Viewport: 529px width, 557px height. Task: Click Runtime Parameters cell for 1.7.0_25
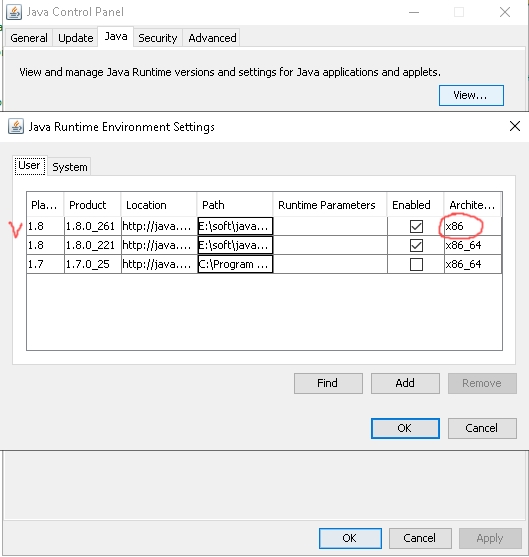[330, 264]
